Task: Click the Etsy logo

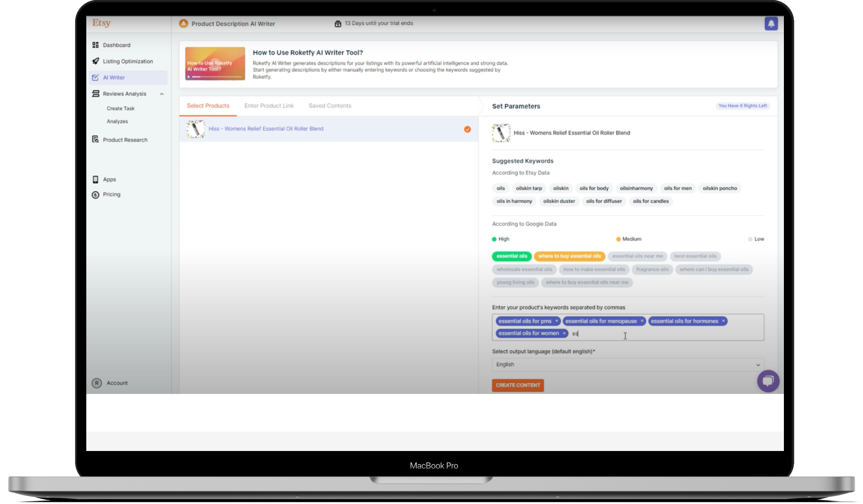Action: pos(102,23)
